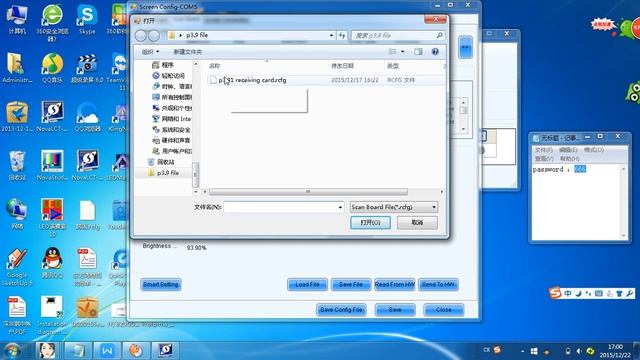Viewport: 640px width, 360px height.
Task: Open the Windows Start orb
Action: (x=12, y=351)
